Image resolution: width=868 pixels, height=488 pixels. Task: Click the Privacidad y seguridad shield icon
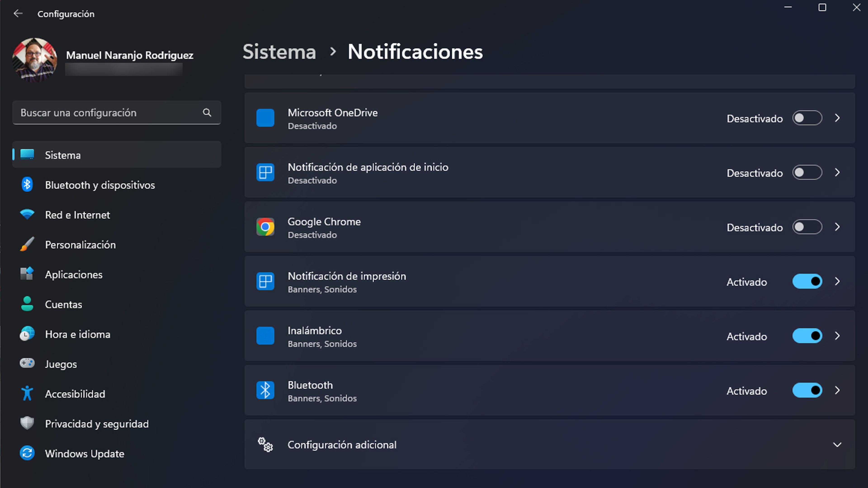(27, 423)
